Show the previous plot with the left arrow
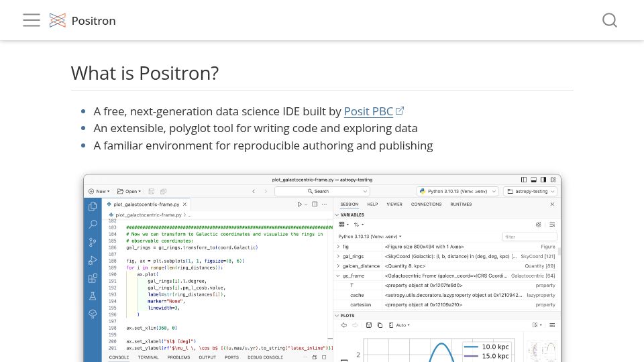Image resolution: width=644 pixels, height=362 pixels. (343, 325)
